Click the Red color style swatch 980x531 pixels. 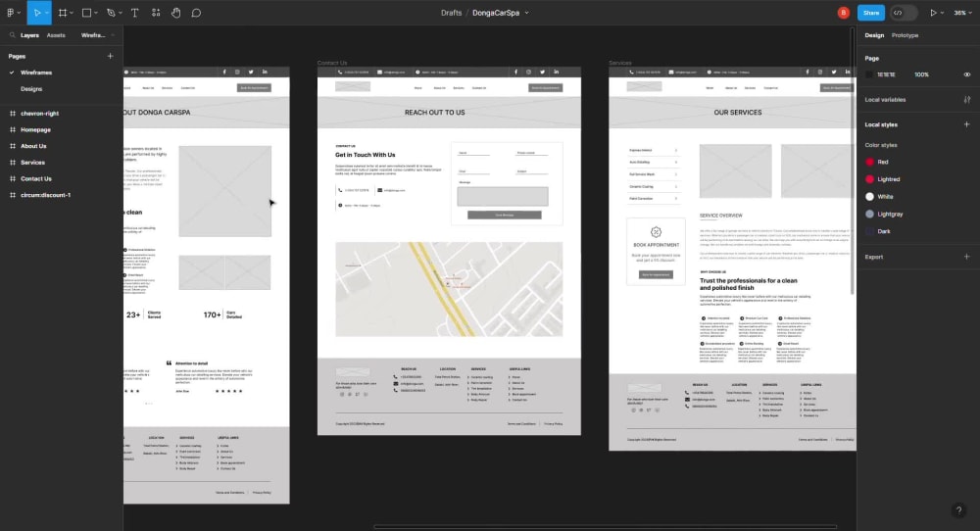869,162
